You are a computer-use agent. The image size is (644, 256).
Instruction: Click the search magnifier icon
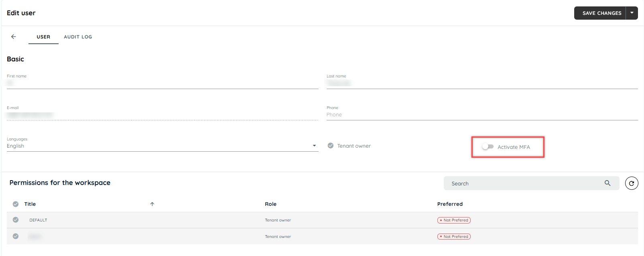[607, 183]
